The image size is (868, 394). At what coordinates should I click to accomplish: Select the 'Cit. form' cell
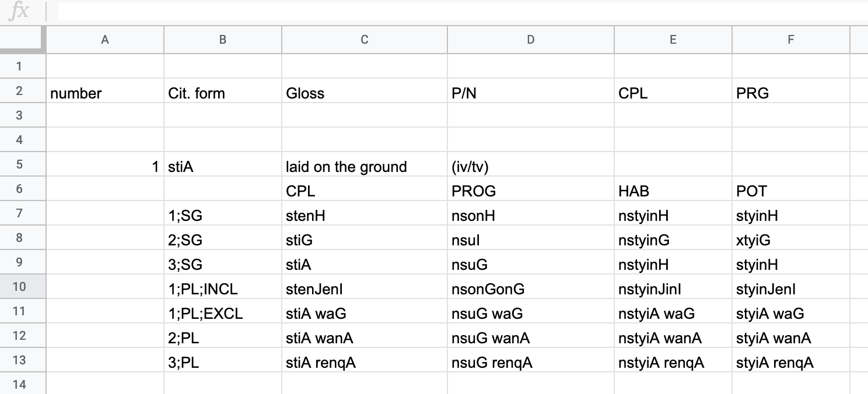point(223,93)
